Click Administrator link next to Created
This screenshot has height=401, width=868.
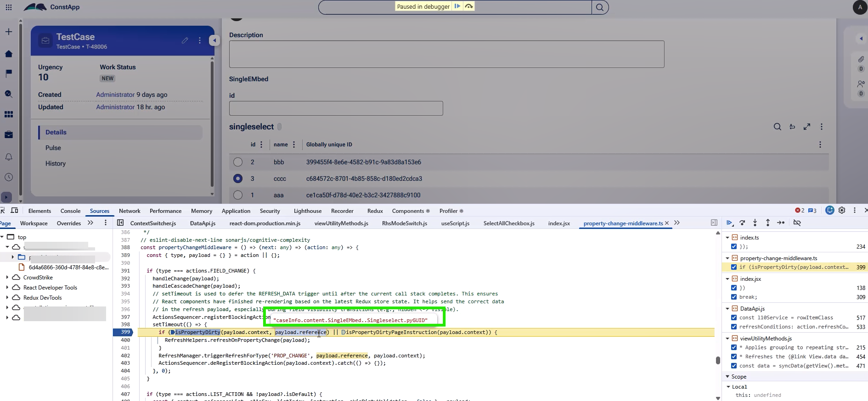click(x=115, y=95)
